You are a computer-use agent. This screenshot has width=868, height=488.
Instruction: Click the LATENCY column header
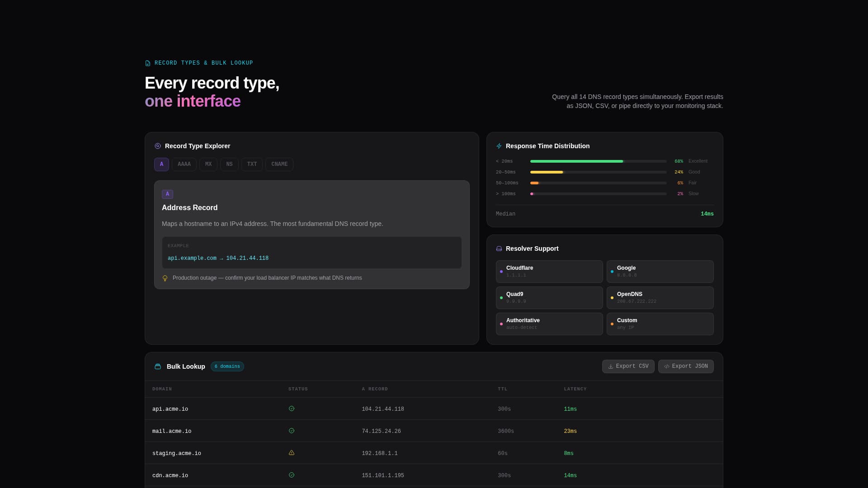575,389
